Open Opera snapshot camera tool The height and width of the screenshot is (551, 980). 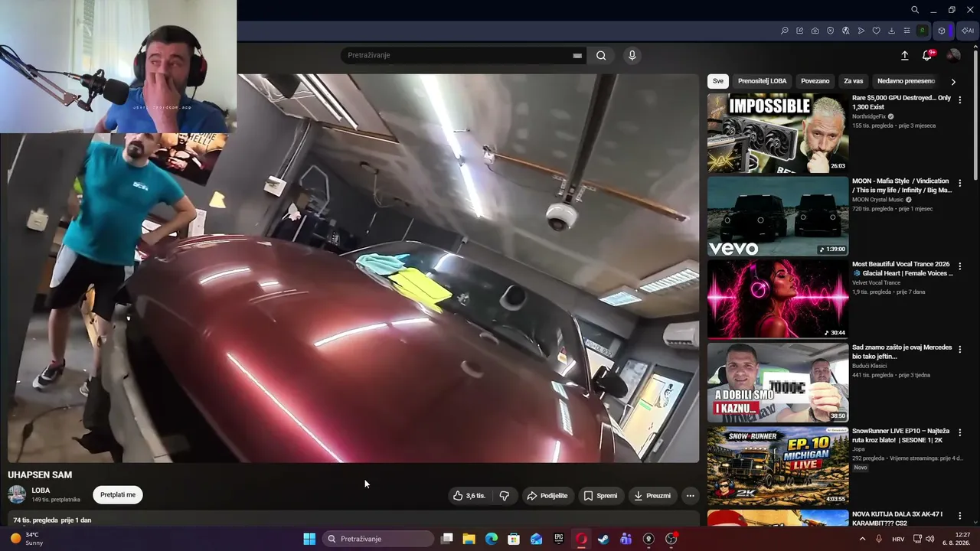815,31
